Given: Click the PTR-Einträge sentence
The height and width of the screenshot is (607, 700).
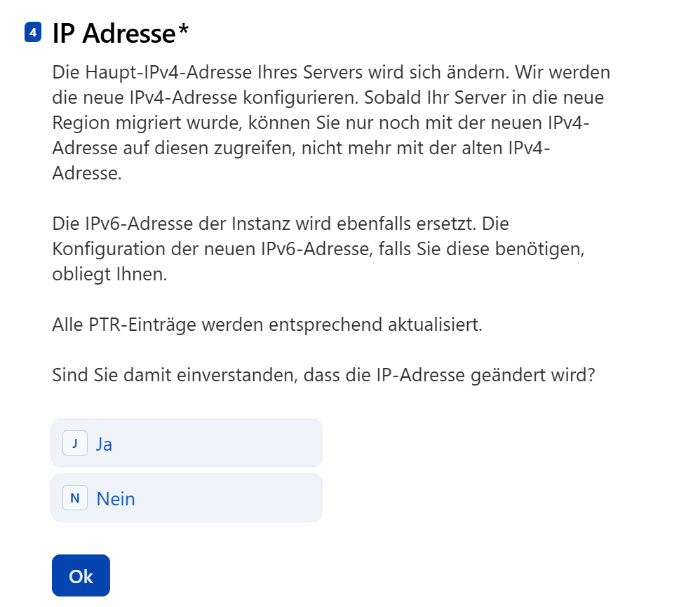Looking at the screenshot, I should 267,325.
